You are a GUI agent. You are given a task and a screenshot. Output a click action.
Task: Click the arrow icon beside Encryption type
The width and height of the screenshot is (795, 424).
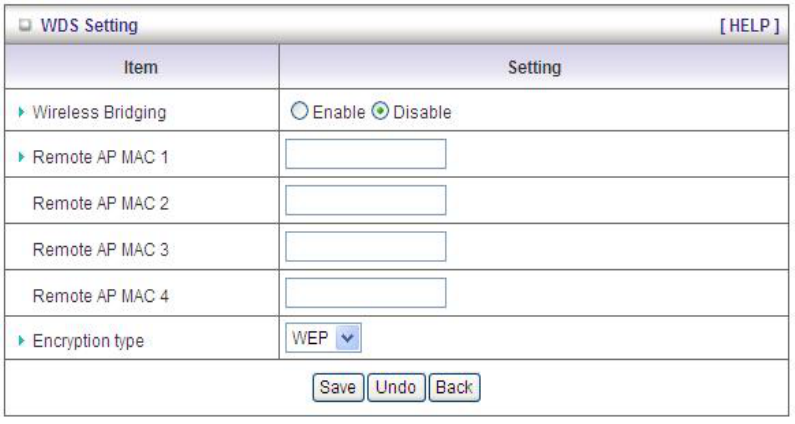(23, 341)
